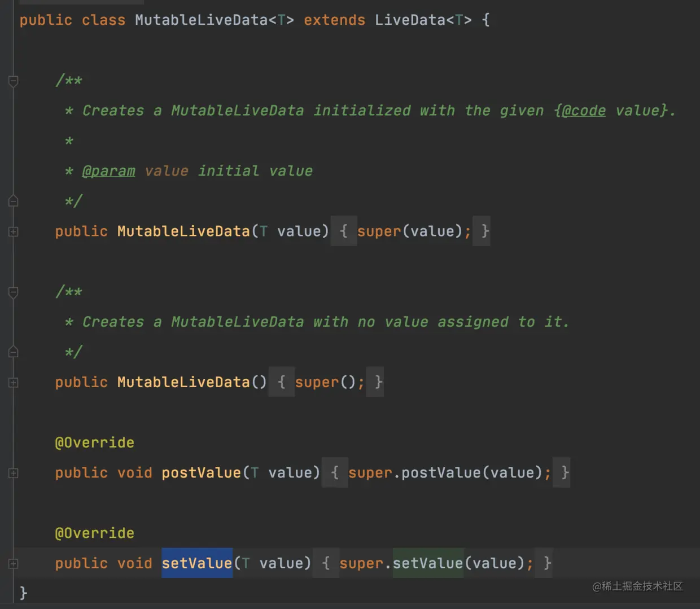Click folded closing brace after super();

[375, 382]
